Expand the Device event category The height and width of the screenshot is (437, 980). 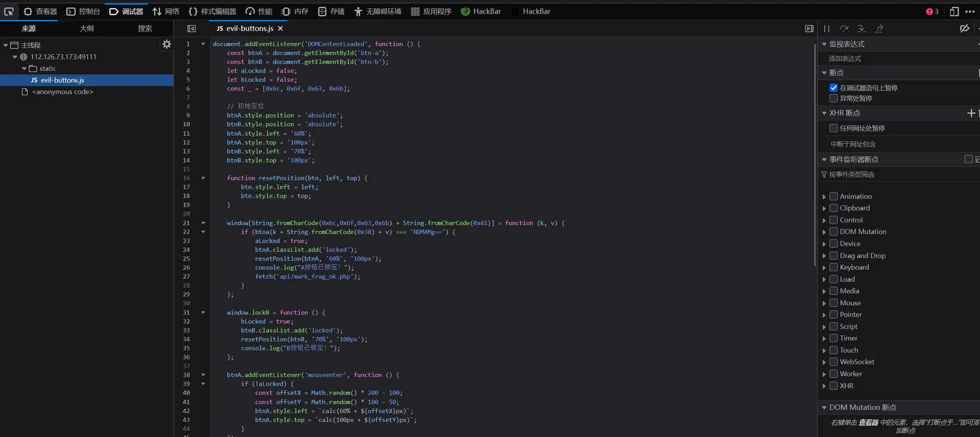tap(824, 244)
